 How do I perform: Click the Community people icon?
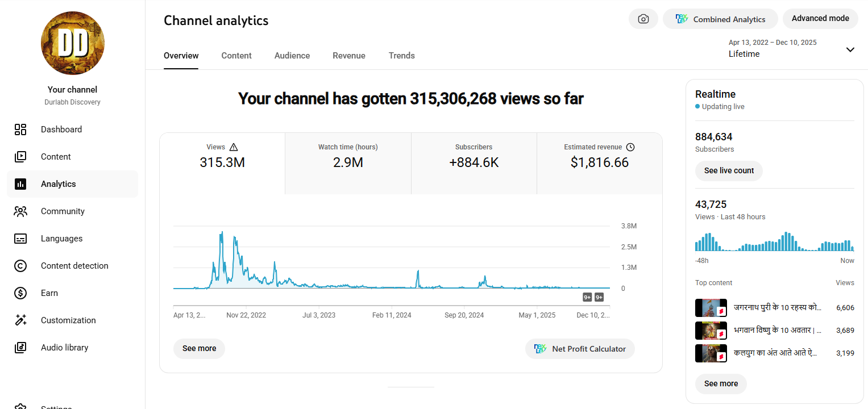20,211
